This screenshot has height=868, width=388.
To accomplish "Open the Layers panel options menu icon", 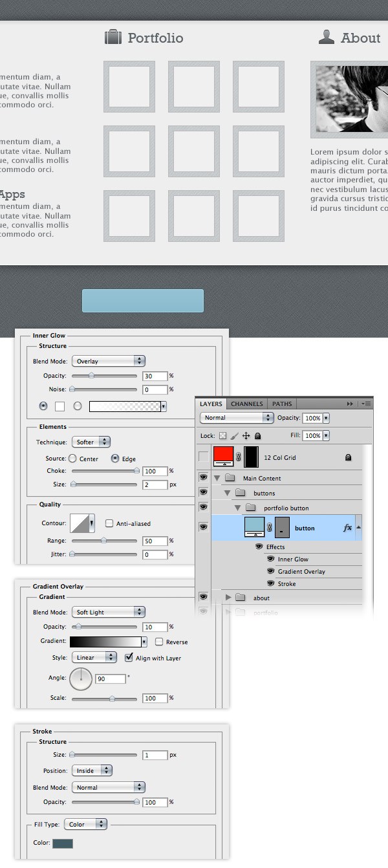I will tap(366, 404).
